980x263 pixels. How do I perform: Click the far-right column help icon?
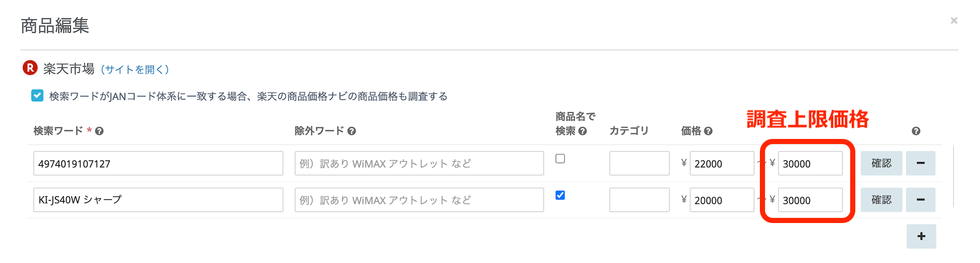(x=916, y=131)
